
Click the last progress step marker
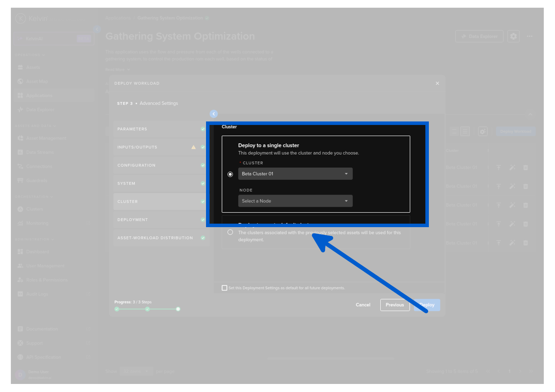pos(178,309)
